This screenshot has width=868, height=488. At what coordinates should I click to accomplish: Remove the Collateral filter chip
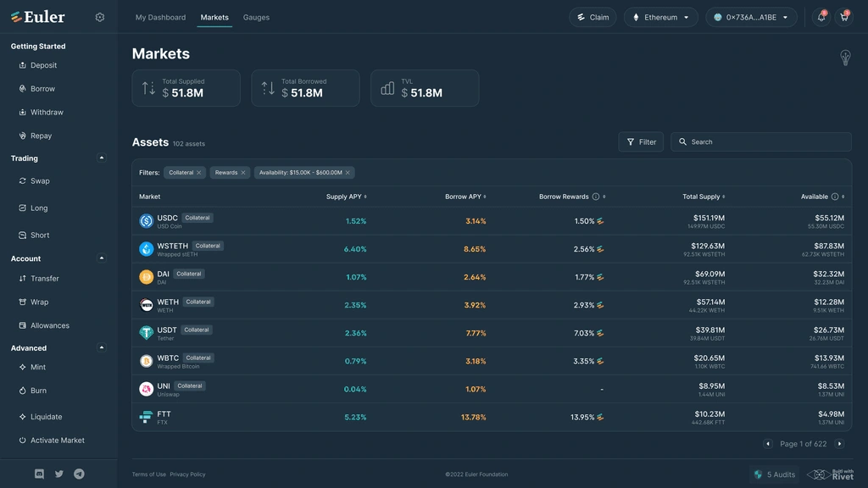coord(198,173)
